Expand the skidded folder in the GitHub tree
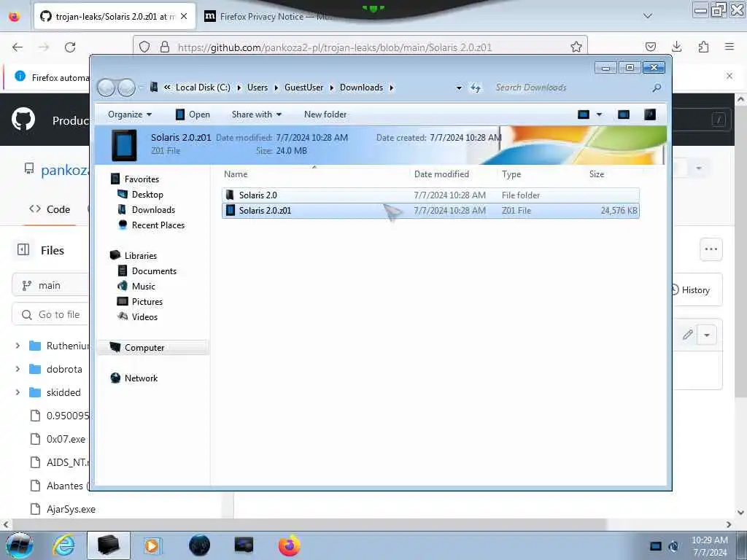The height and width of the screenshot is (560, 747). [x=18, y=392]
